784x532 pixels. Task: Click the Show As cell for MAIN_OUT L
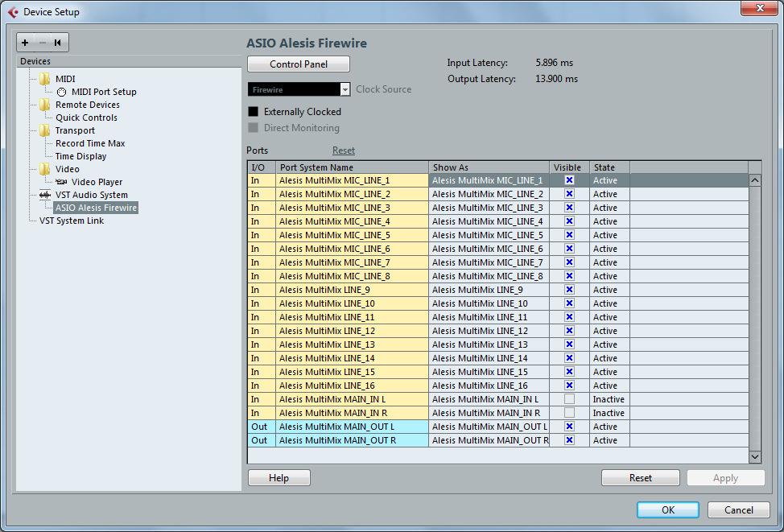[489, 427]
